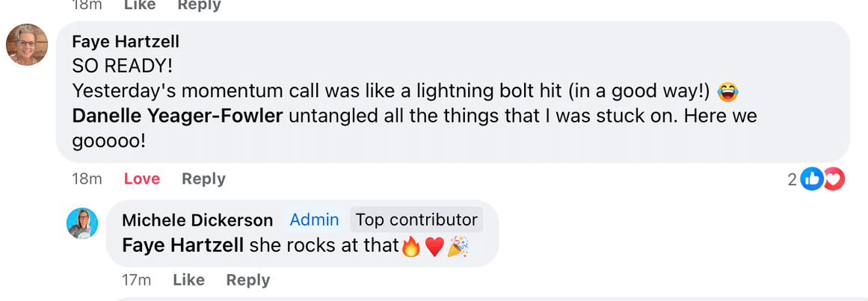This screenshot has height=301, width=868.
Task: Click the Admin badge next to Michele
Action: [x=314, y=220]
